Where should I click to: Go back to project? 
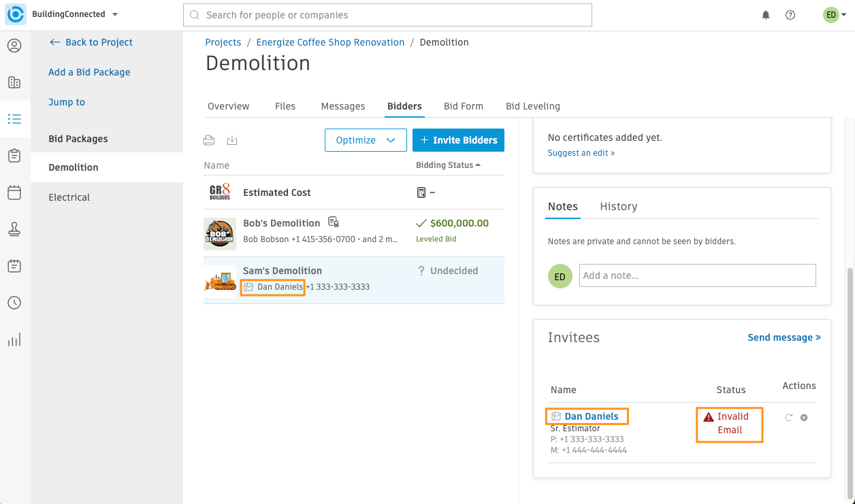(91, 42)
